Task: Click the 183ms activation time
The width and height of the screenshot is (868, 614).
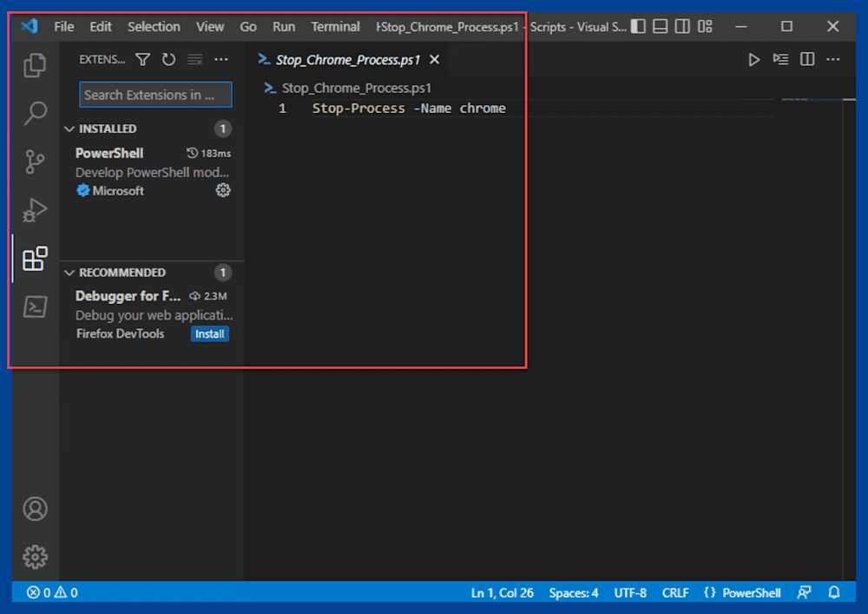Action: (208, 154)
